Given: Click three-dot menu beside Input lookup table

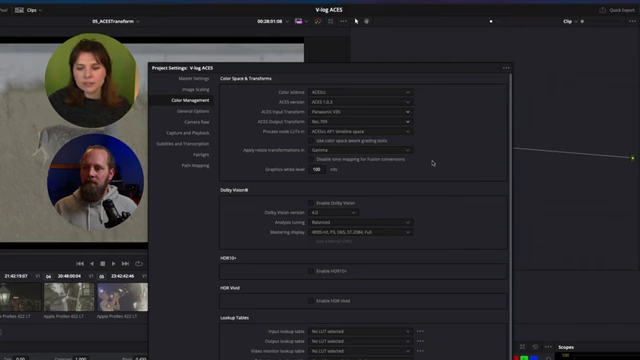Looking at the screenshot, I should (x=420, y=331).
